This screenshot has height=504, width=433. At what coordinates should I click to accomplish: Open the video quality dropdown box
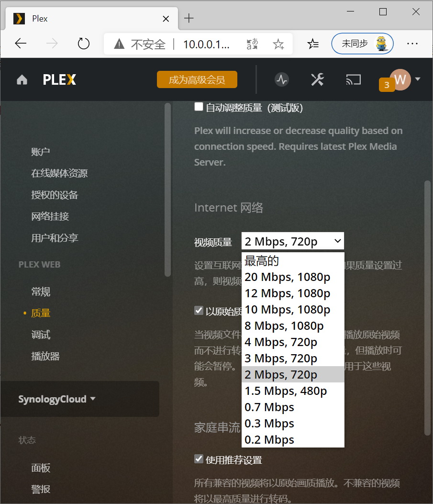coord(293,241)
